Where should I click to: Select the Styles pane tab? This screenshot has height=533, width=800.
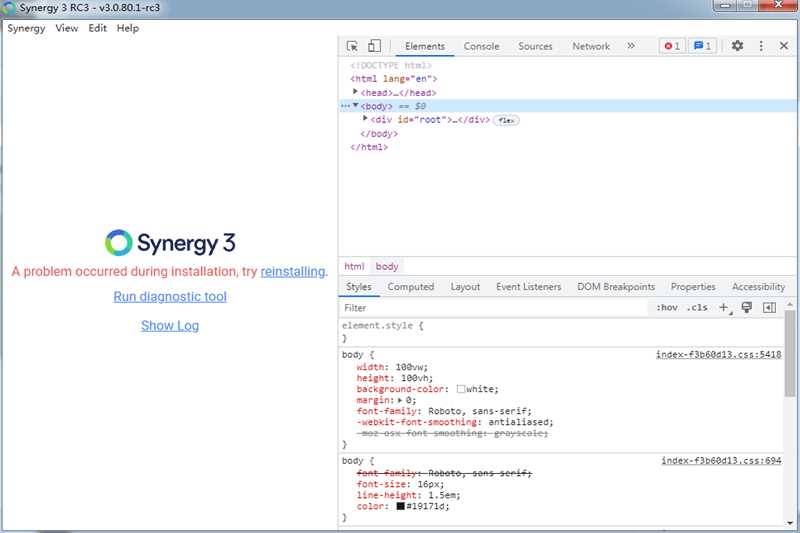click(x=359, y=287)
